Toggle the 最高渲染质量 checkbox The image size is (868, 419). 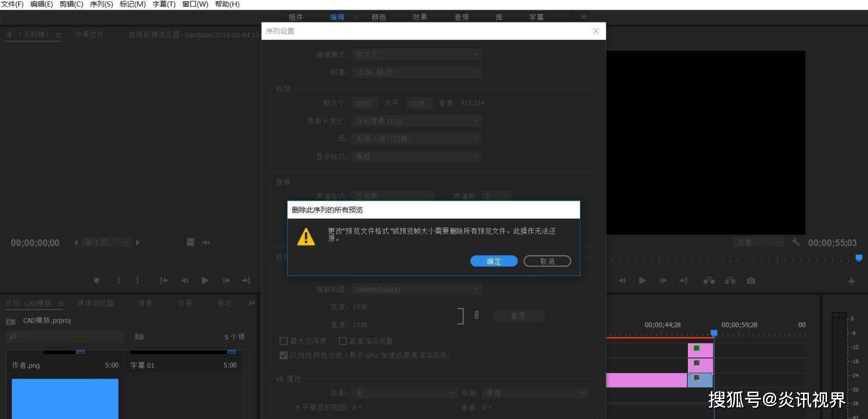point(343,341)
